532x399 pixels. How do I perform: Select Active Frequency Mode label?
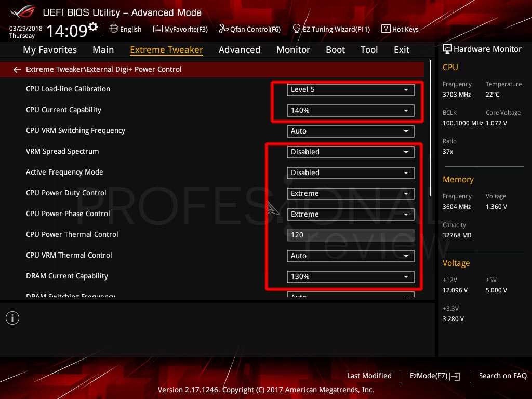click(x=64, y=172)
